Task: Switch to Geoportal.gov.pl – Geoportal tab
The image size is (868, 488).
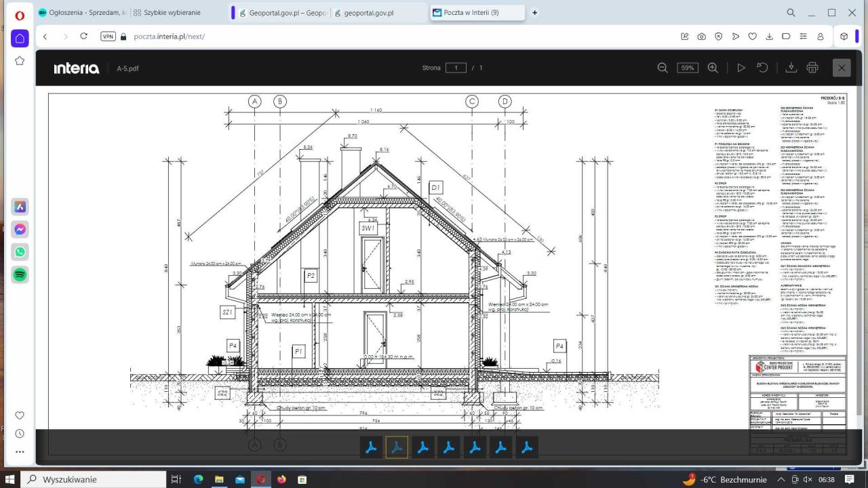Action: pos(282,13)
